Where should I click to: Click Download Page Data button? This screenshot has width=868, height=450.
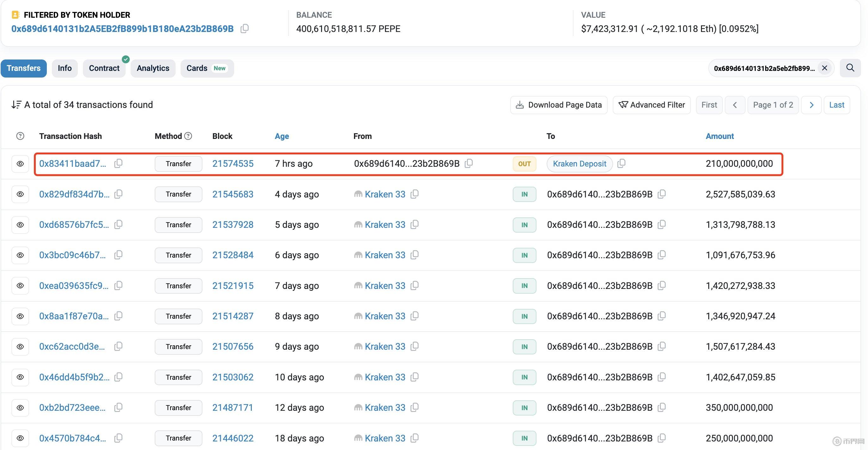pyautogui.click(x=559, y=105)
